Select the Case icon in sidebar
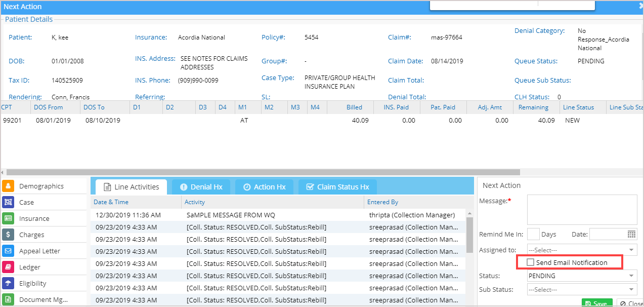The height and width of the screenshot is (307, 644). pyautogui.click(x=8, y=202)
